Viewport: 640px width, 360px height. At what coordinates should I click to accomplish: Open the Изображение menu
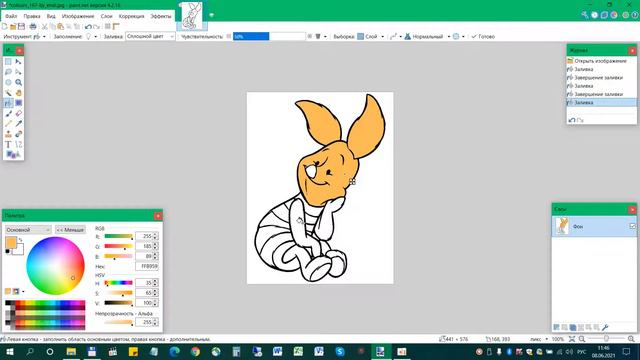coord(78,16)
